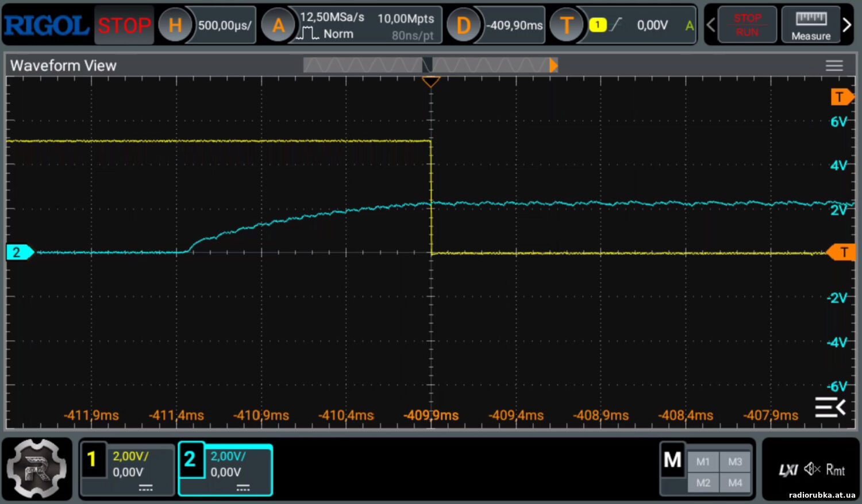Click the orange trigger level marker on the right edge
The width and height of the screenshot is (862, 504).
842,252
